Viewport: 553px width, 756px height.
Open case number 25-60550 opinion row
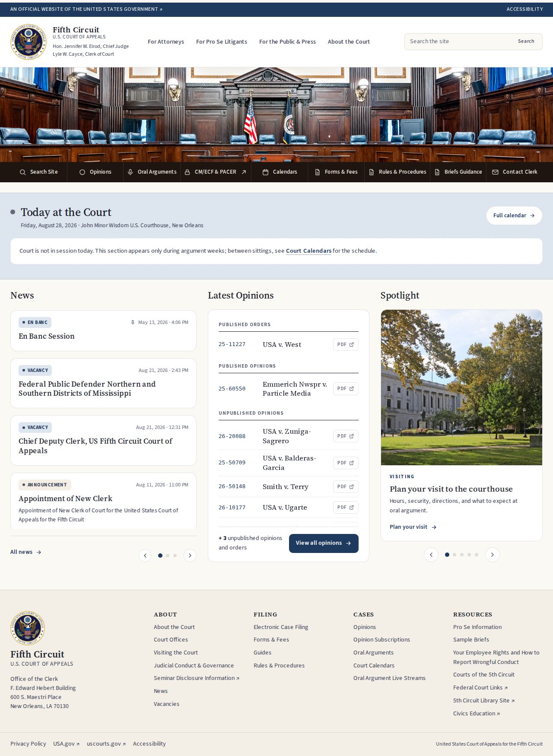(289, 388)
